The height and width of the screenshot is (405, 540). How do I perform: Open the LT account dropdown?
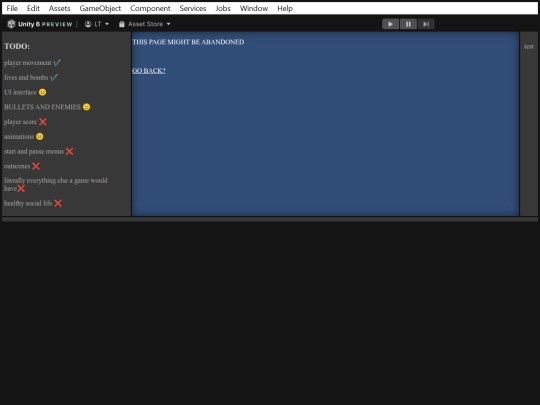click(97, 24)
